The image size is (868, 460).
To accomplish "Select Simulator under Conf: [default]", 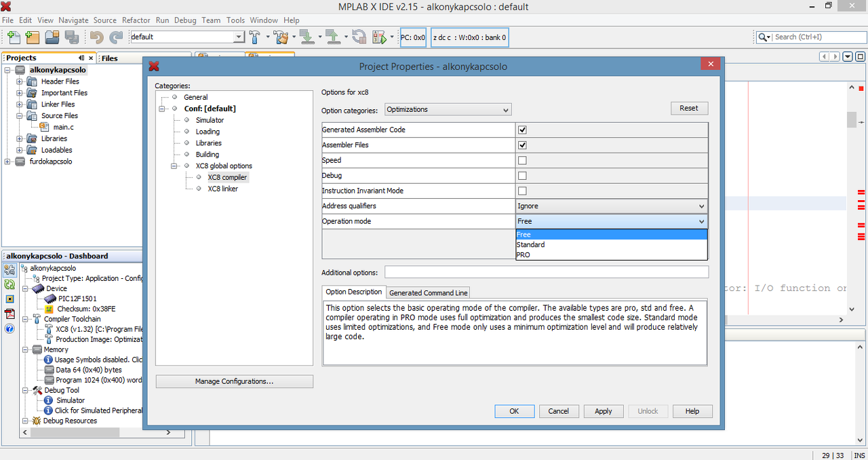I will point(210,120).
